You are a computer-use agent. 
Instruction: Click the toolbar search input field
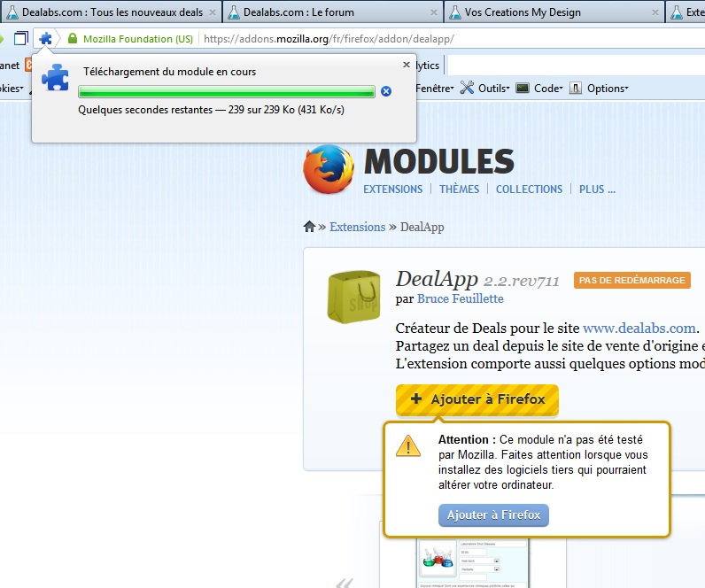(x=577, y=66)
